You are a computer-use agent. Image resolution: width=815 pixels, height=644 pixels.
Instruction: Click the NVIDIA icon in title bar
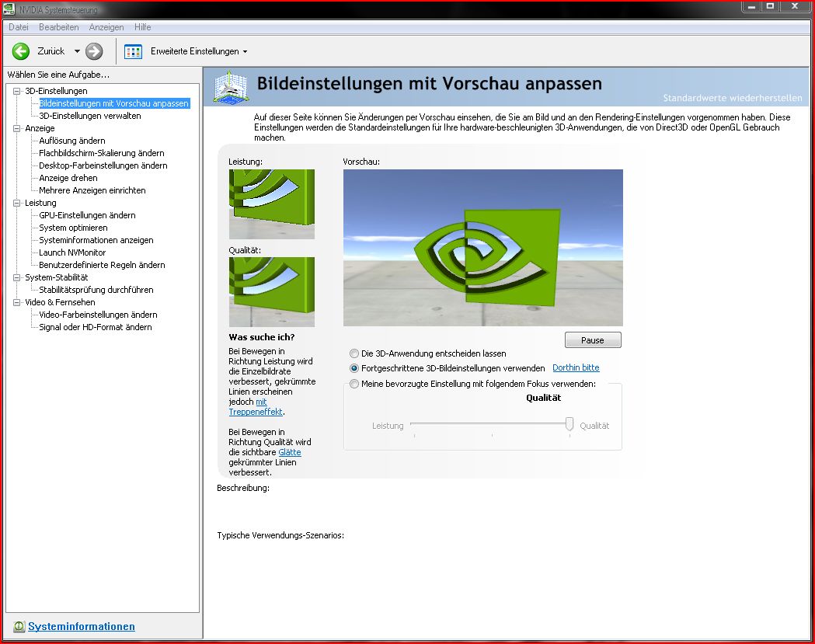tap(9, 9)
